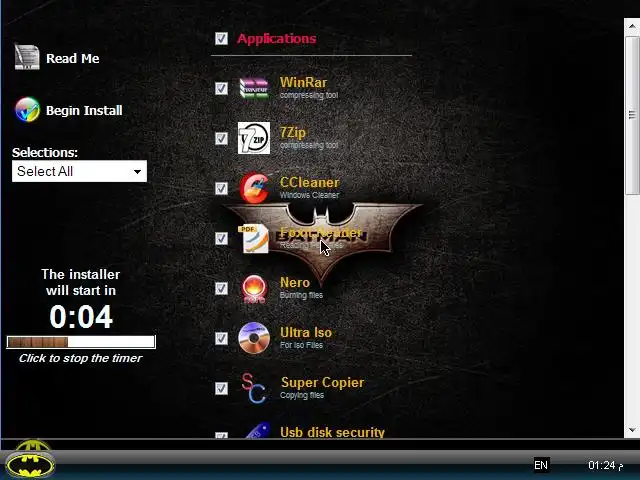
Task: Uncheck the Nero checkbox
Action: pyautogui.click(x=221, y=288)
